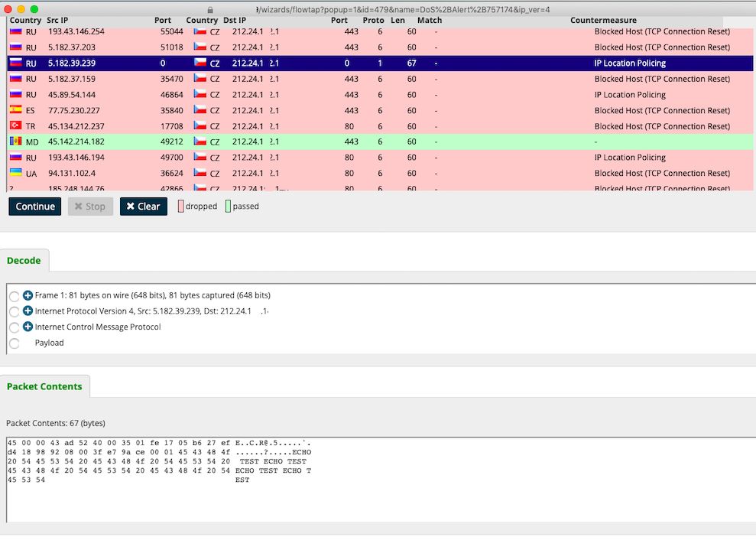Click the Spanish flag on row 77.75.230.227

click(x=16, y=109)
